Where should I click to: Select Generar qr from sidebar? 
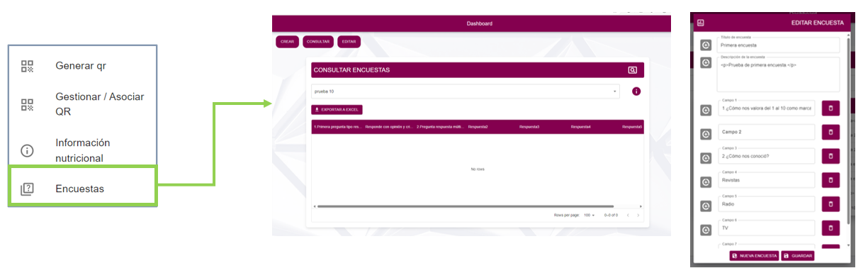pyautogui.click(x=81, y=66)
